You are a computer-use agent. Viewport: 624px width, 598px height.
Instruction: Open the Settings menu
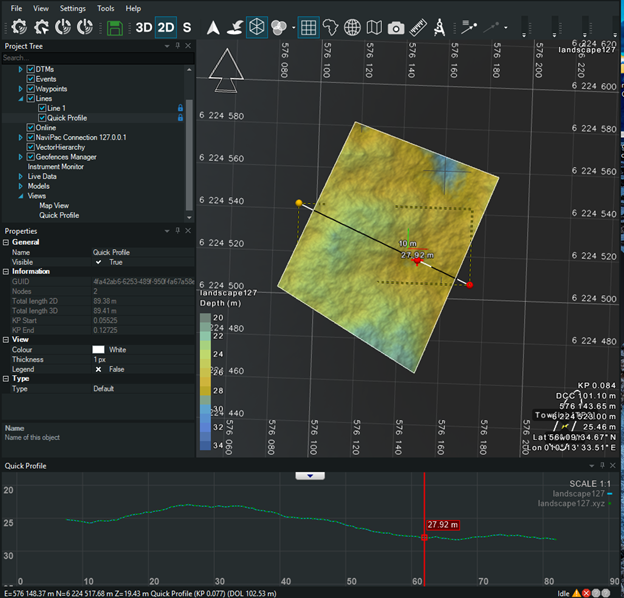pyautogui.click(x=72, y=8)
